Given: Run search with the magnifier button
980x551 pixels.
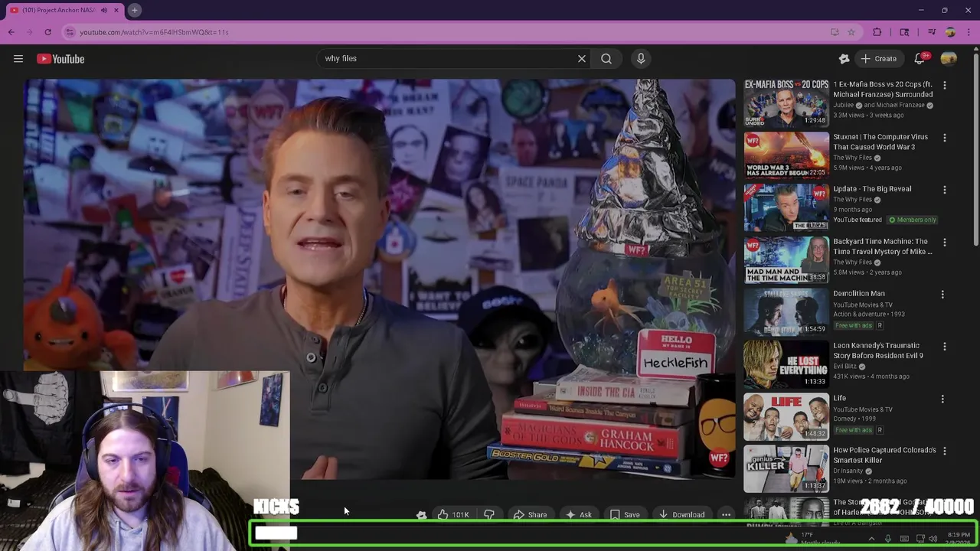Looking at the screenshot, I should [x=606, y=58].
